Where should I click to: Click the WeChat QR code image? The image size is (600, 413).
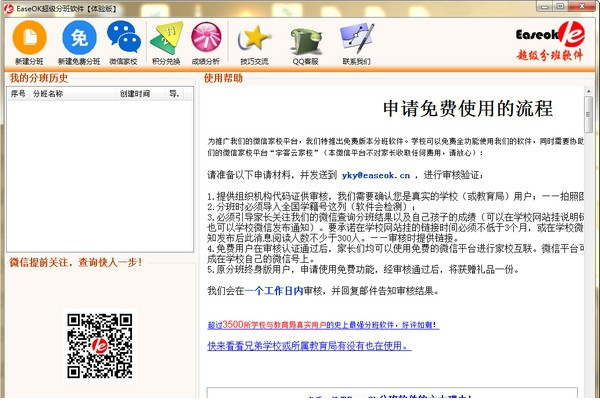100,346
